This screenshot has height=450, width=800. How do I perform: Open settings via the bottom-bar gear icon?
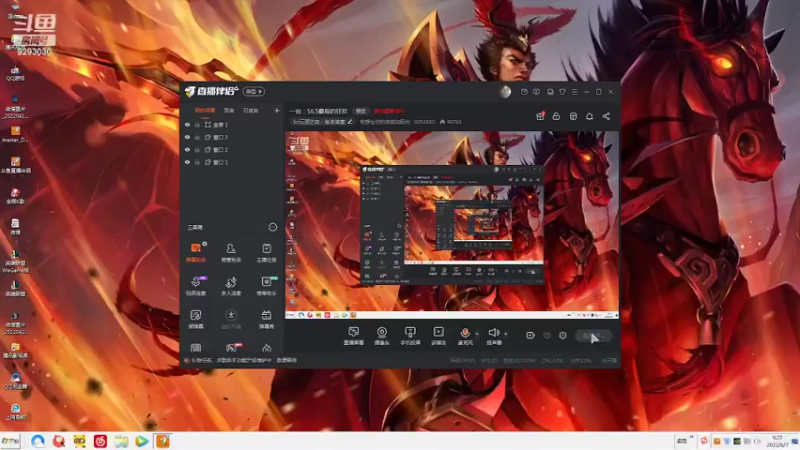(x=563, y=335)
